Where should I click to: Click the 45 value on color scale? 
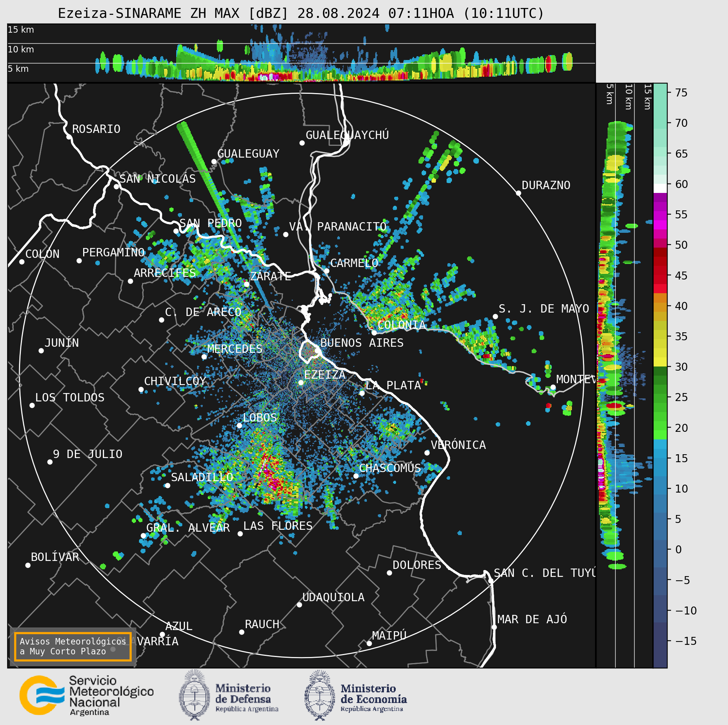tap(681, 275)
